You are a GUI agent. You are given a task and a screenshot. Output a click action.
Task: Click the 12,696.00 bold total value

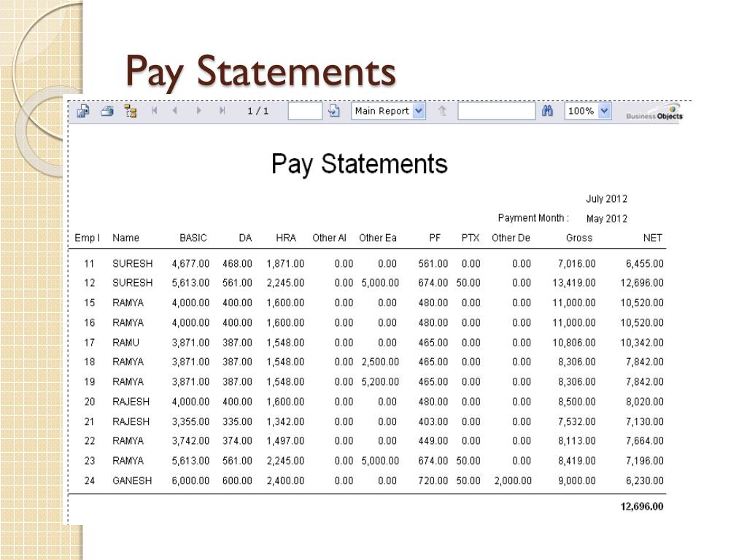click(x=642, y=506)
